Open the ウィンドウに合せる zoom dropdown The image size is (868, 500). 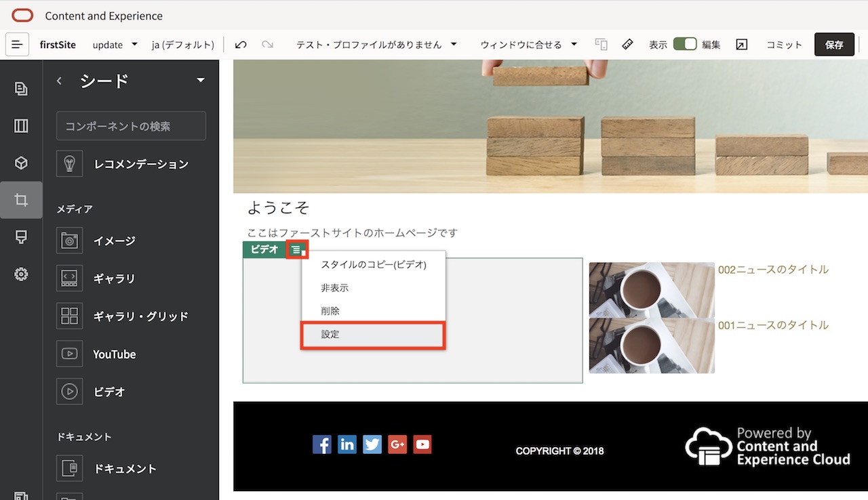(x=530, y=43)
